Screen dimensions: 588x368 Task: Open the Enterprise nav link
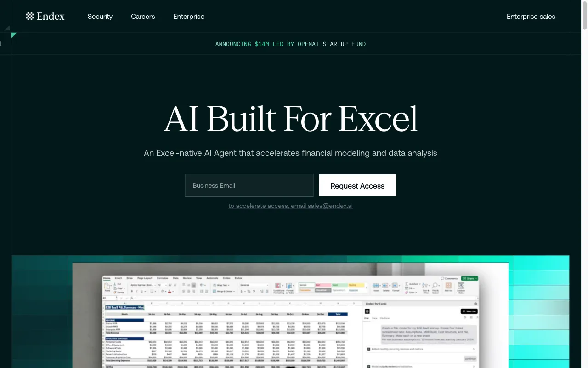pyautogui.click(x=189, y=17)
